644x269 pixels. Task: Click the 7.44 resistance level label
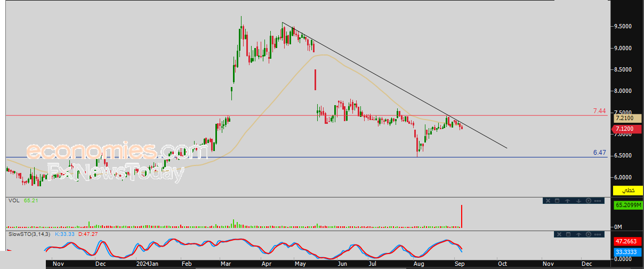600,111
